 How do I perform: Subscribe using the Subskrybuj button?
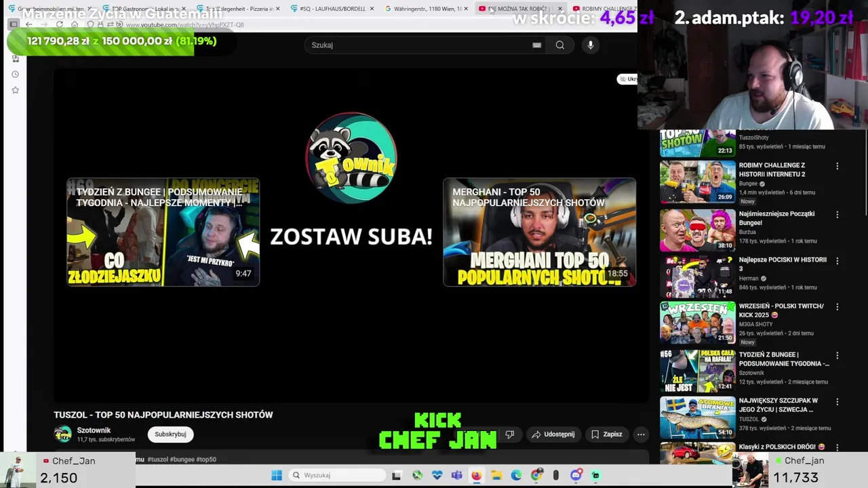point(170,434)
